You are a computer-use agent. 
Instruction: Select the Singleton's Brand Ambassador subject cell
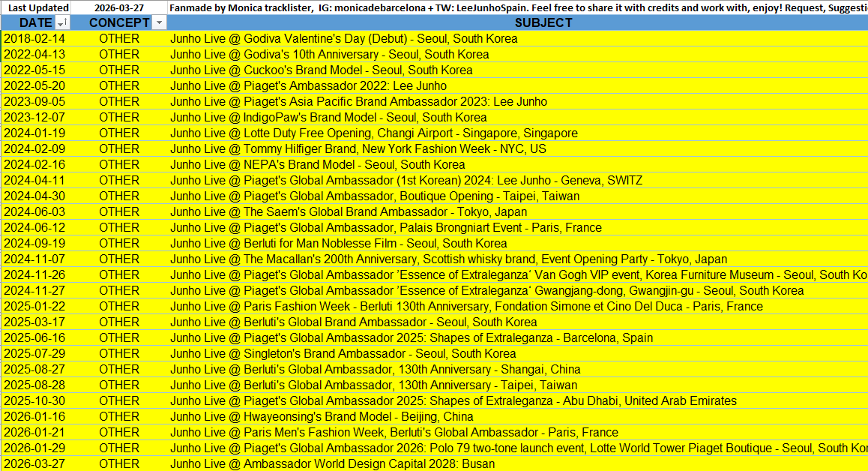tap(518, 353)
